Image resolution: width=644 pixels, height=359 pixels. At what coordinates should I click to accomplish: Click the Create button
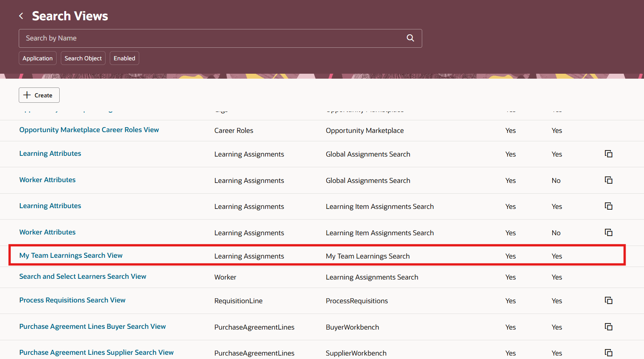pos(39,95)
